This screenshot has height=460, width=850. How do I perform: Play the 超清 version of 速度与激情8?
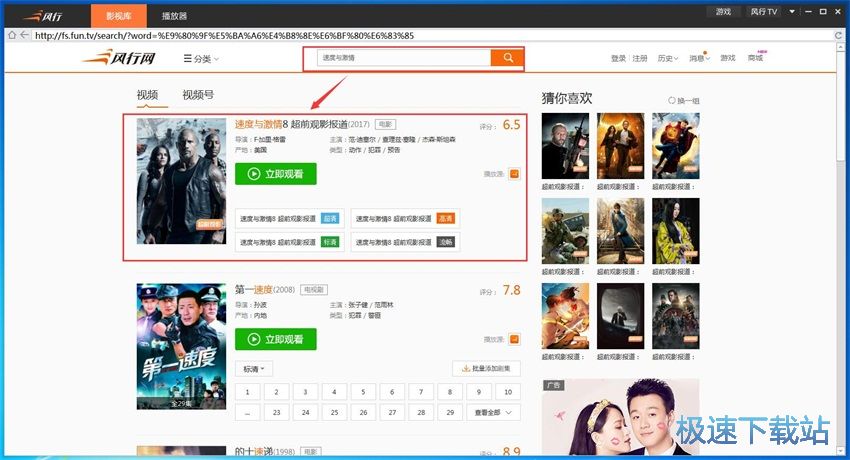(289, 219)
